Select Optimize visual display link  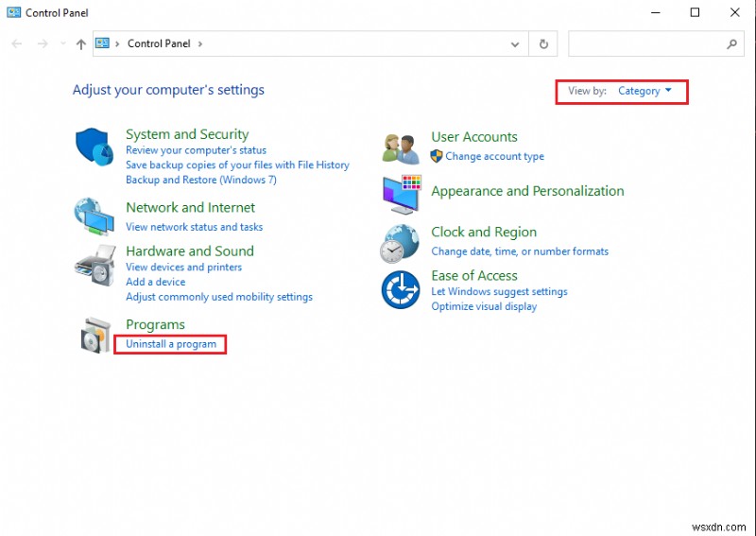(x=484, y=306)
